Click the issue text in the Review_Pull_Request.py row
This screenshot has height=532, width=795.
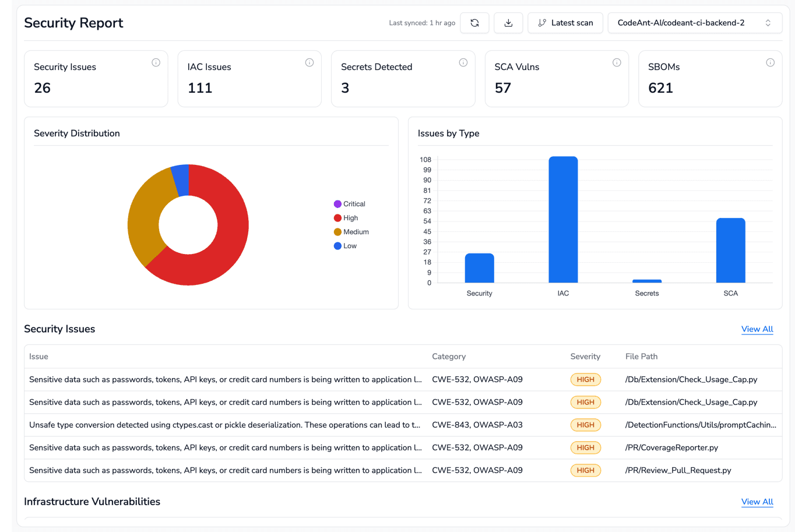coord(226,470)
